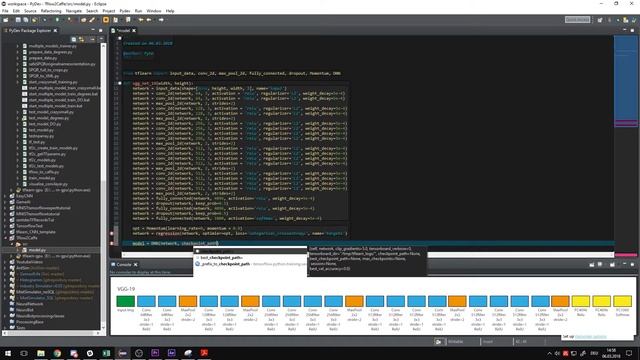Click the Open Perspective icon beside Quick Access
The height and width of the screenshot is (360, 640).
point(600,20)
